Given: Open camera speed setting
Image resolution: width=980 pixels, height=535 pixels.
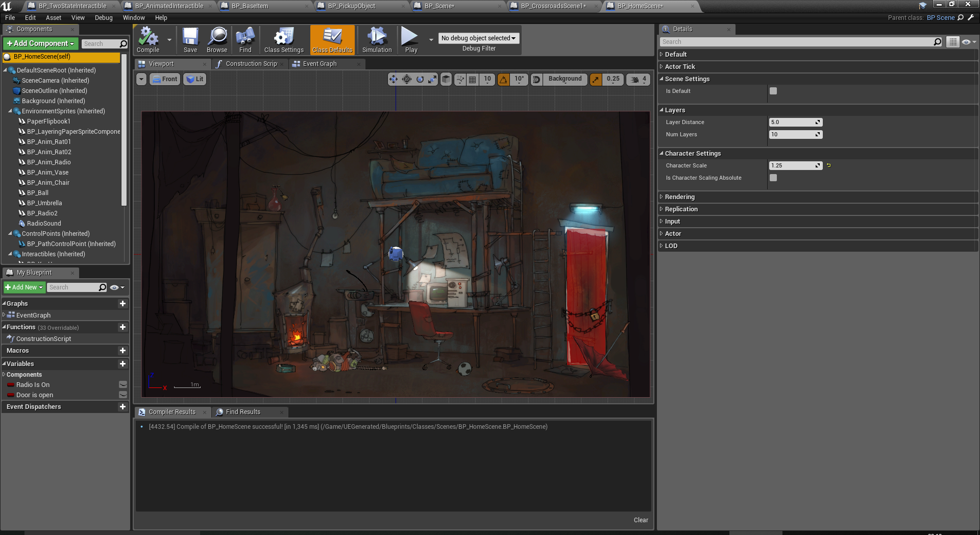Looking at the screenshot, I should coord(638,79).
